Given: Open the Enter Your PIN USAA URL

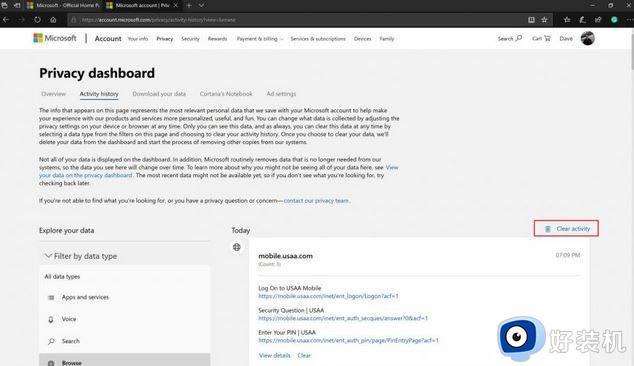Looking at the screenshot, I should (348, 341).
